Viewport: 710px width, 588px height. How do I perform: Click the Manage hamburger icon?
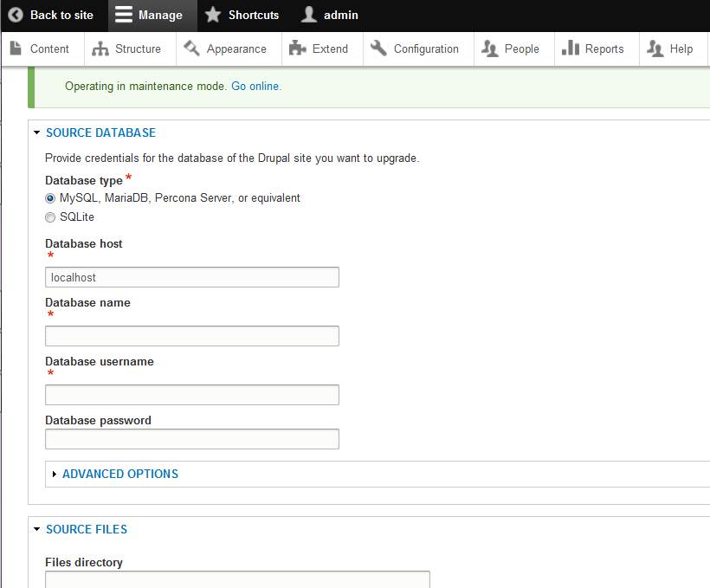pos(124,15)
